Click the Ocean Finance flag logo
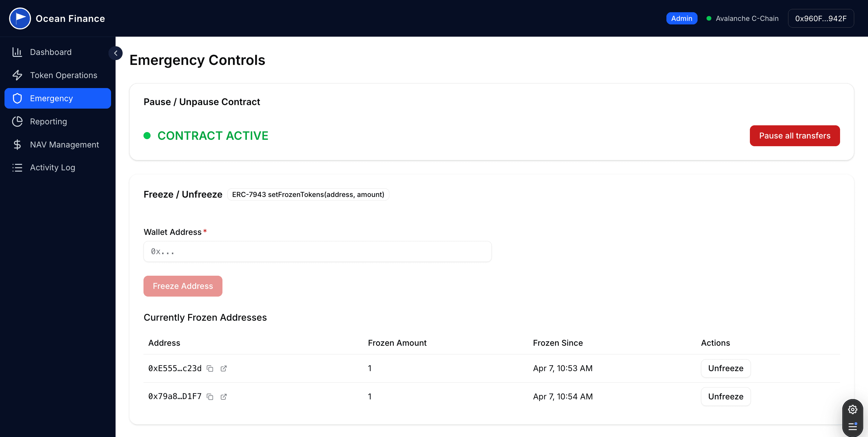This screenshot has height=437, width=868. point(20,18)
